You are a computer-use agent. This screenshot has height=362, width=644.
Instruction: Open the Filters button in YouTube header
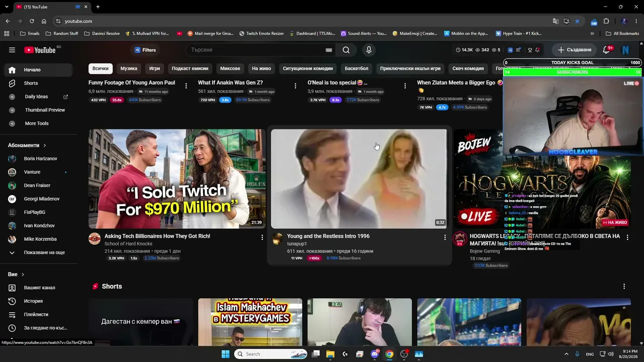pyautogui.click(x=145, y=50)
